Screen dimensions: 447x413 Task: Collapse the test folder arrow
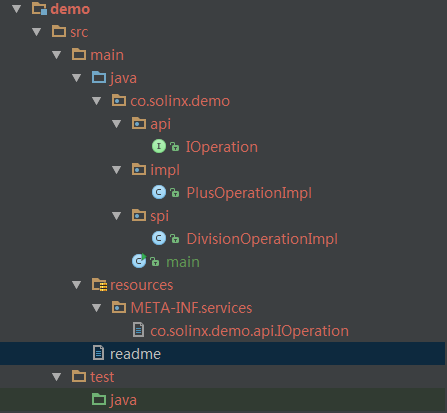56,377
